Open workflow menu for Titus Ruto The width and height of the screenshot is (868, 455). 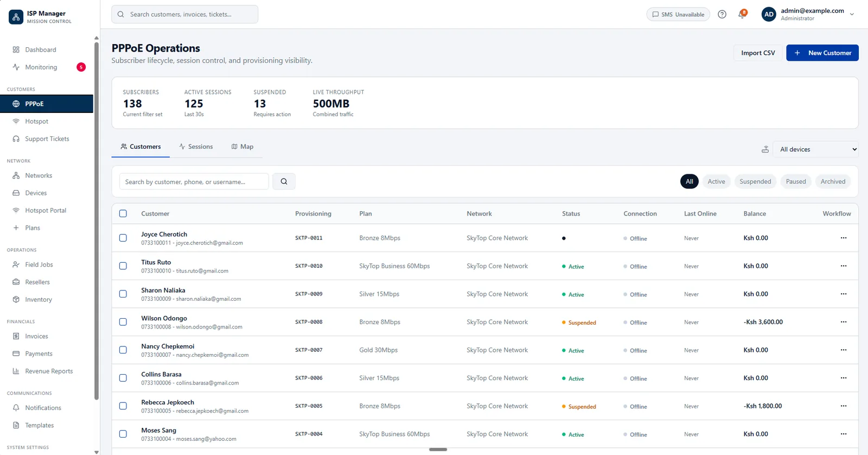(x=844, y=266)
